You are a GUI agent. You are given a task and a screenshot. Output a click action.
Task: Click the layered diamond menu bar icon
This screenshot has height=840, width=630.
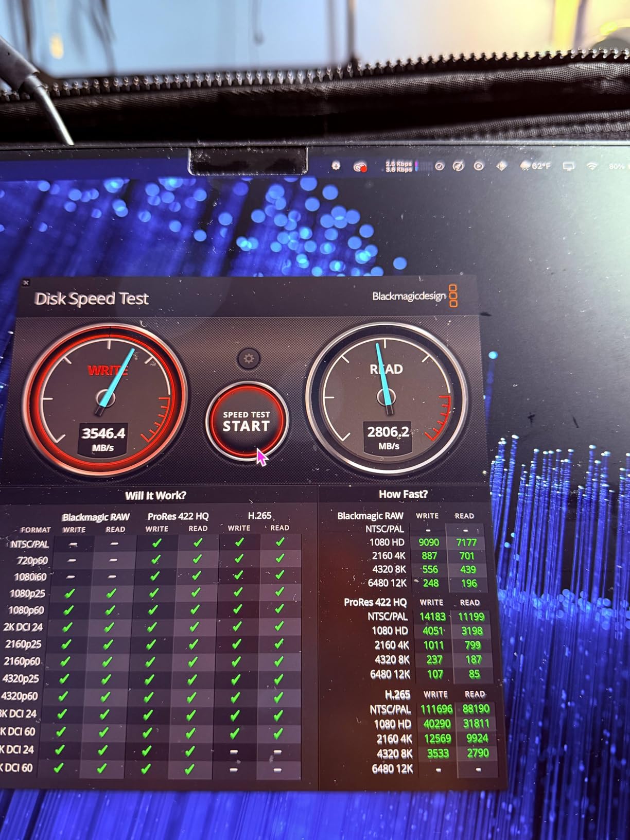tap(501, 166)
